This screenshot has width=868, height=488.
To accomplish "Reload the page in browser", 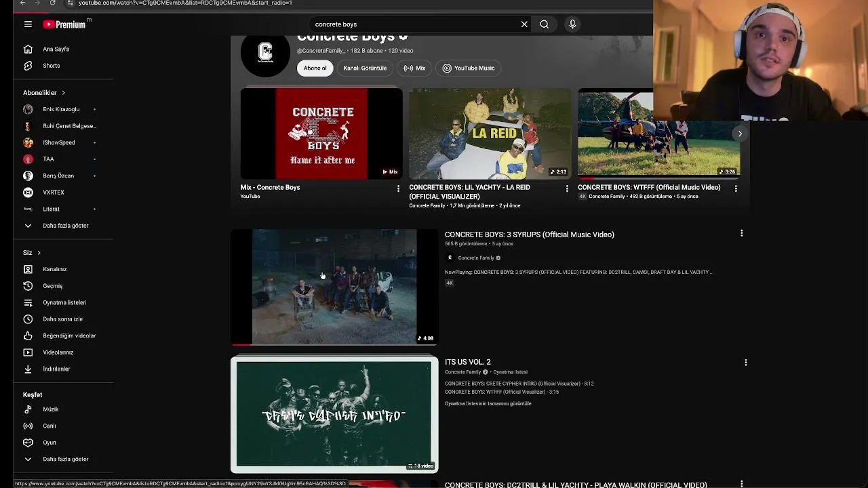I will click(x=53, y=3).
